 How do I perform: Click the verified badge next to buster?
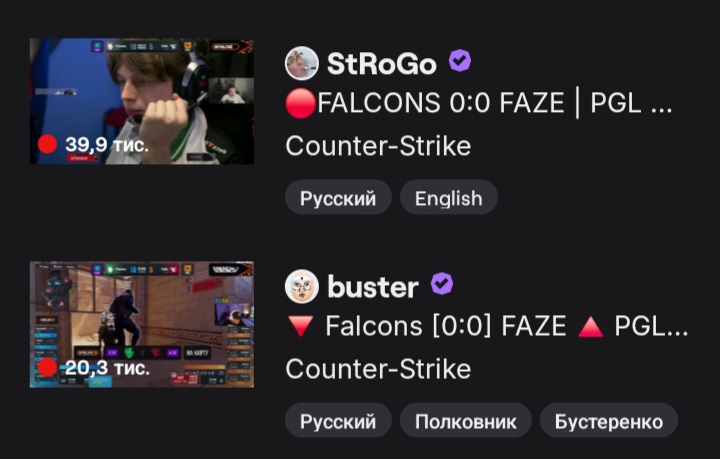[x=442, y=284]
